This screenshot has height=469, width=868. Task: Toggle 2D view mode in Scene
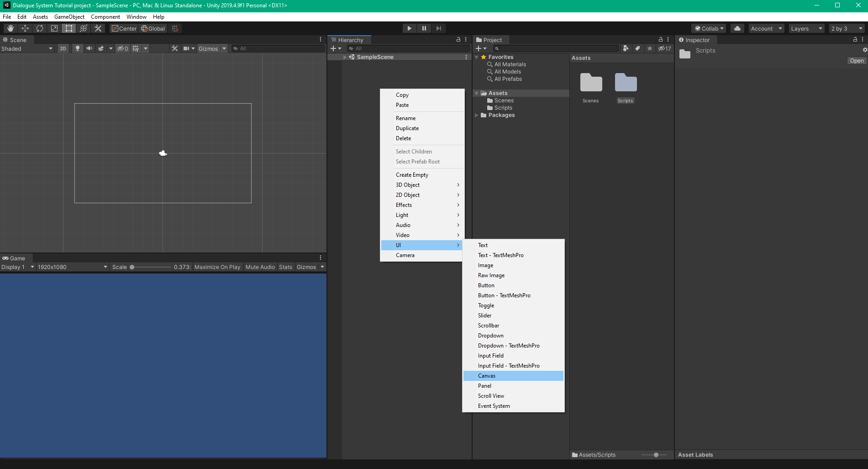(x=63, y=48)
